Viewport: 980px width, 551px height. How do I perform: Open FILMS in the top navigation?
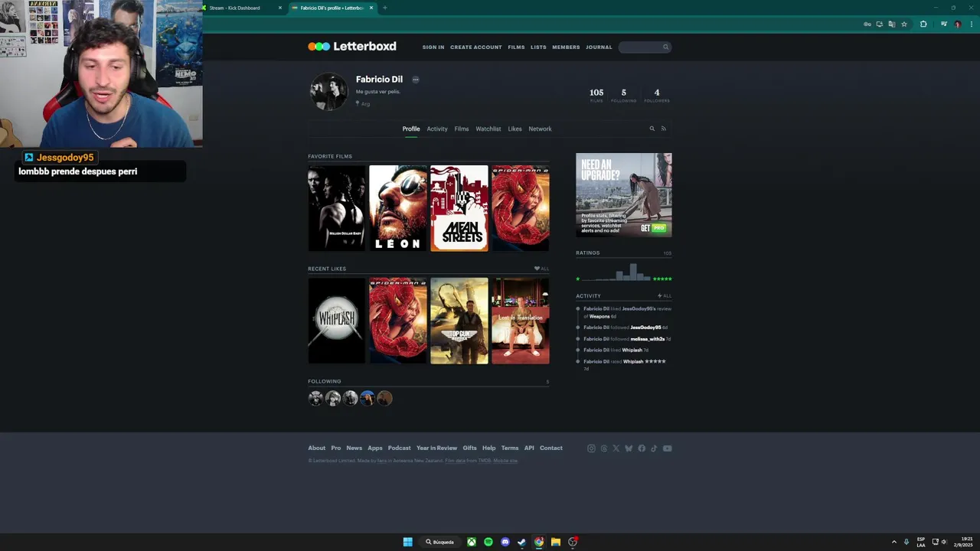click(516, 47)
